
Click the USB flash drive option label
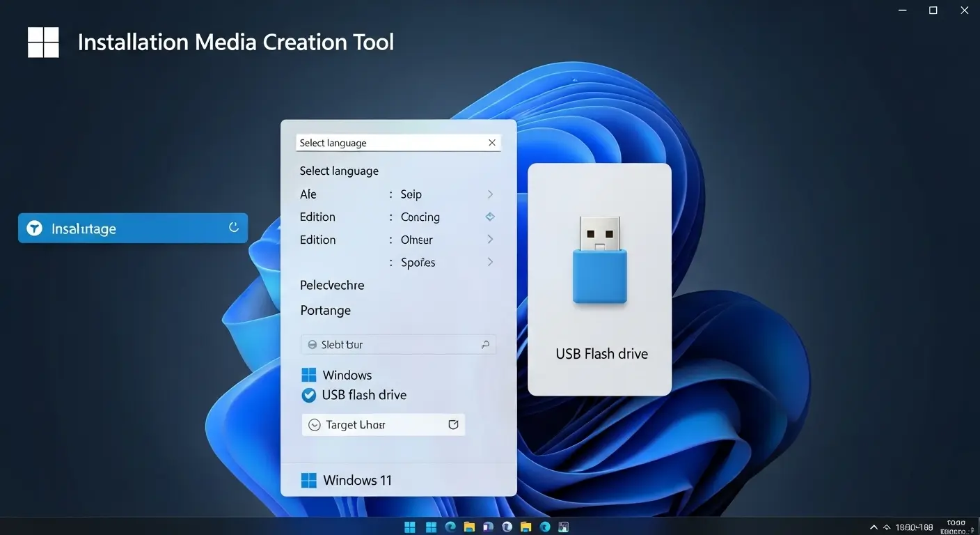(364, 395)
